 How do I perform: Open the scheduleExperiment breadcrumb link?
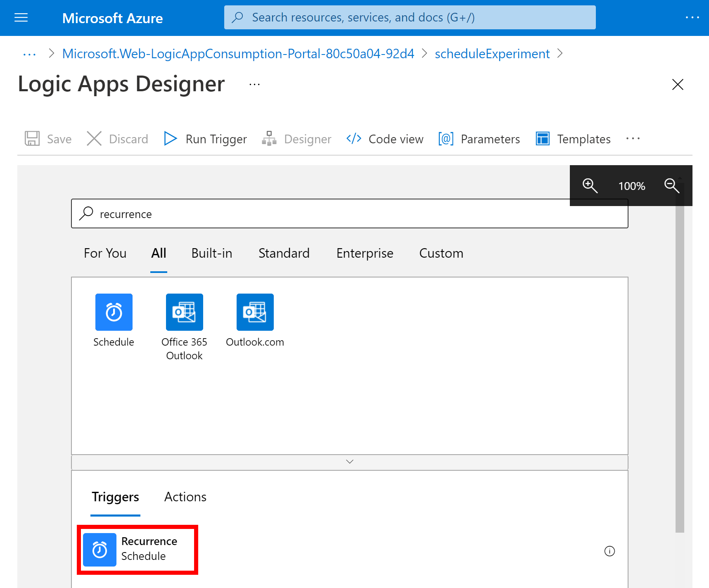[x=492, y=54]
